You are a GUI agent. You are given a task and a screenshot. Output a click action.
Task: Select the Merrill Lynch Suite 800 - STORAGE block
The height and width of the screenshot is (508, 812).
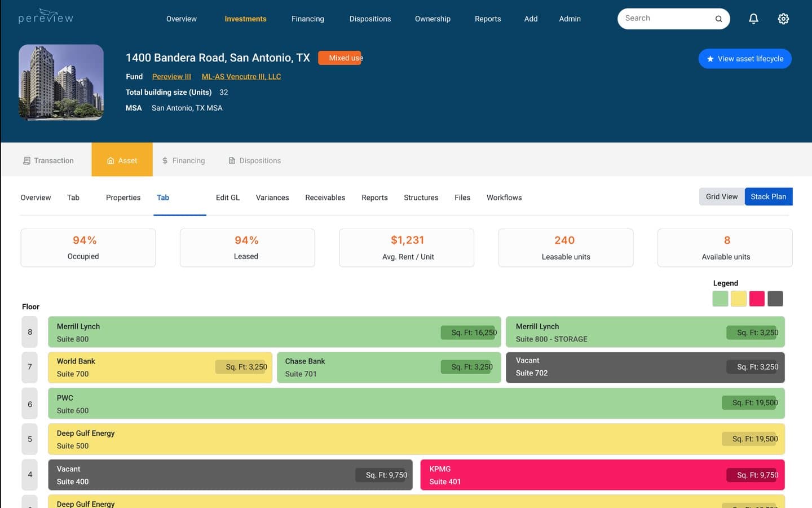click(x=645, y=332)
